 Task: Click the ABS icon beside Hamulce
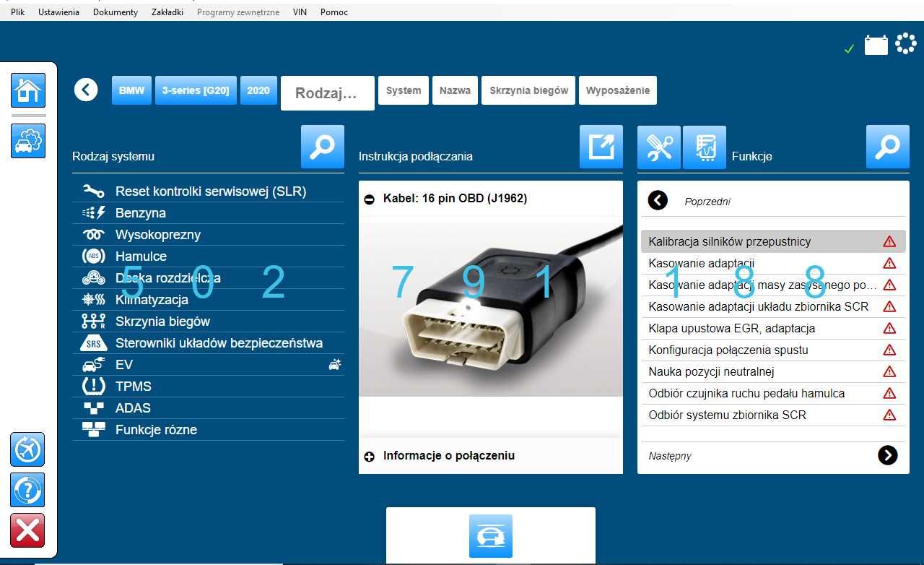[94, 256]
